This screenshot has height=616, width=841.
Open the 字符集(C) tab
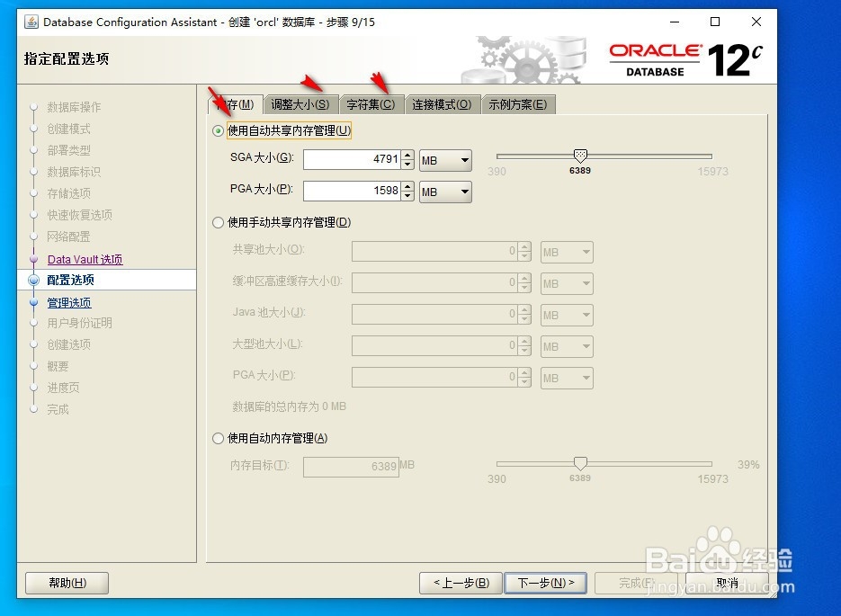pyautogui.click(x=370, y=103)
